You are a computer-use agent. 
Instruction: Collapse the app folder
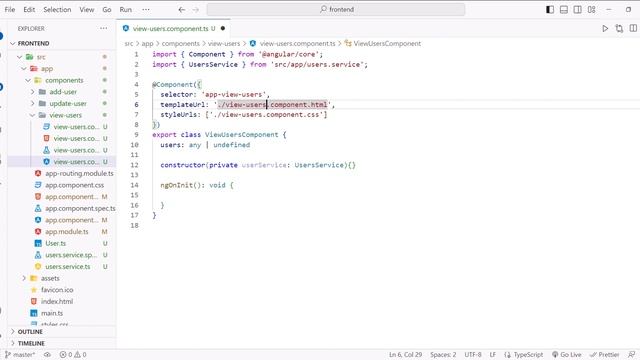coord(24,69)
